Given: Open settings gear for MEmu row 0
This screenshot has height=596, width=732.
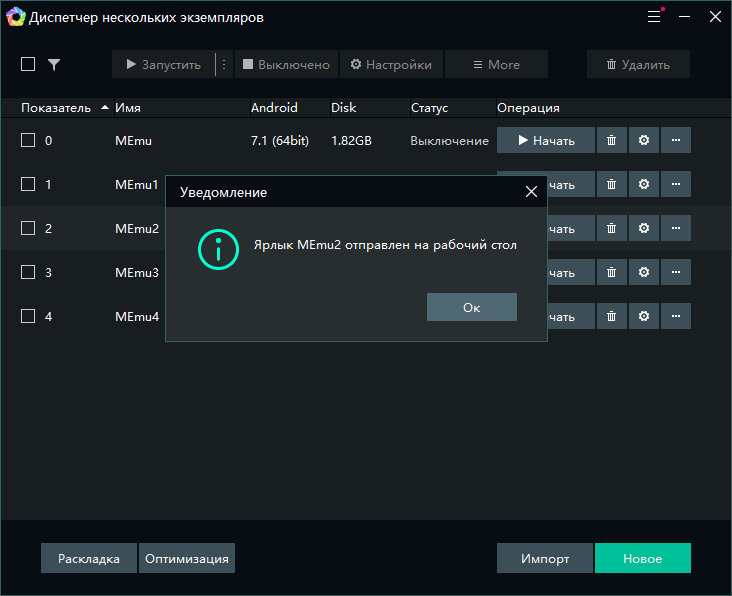Looking at the screenshot, I should [x=644, y=141].
